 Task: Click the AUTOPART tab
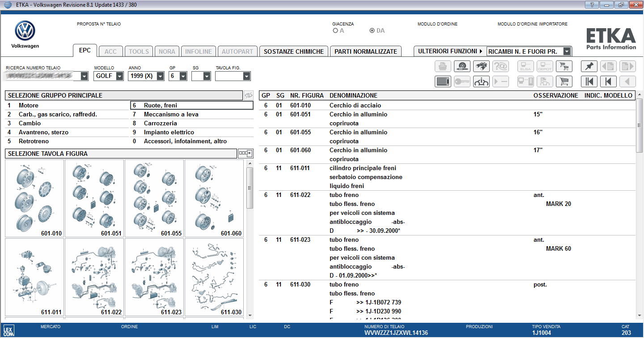coord(237,51)
